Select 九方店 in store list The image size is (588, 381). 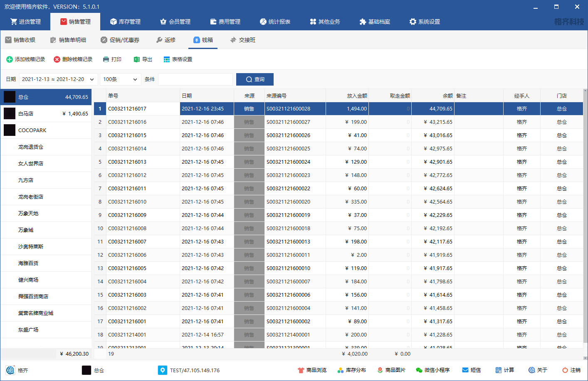pos(46,180)
